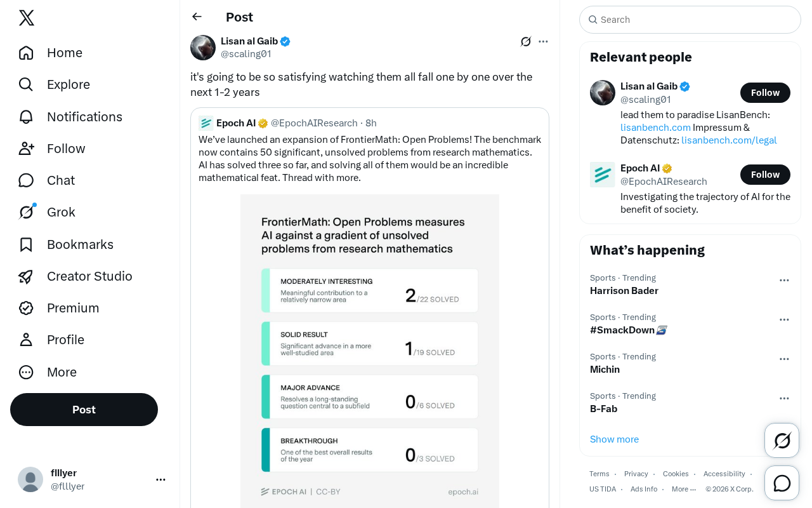Follow Lisan al Gaib
The width and height of the screenshot is (812, 508).
pyautogui.click(x=765, y=93)
